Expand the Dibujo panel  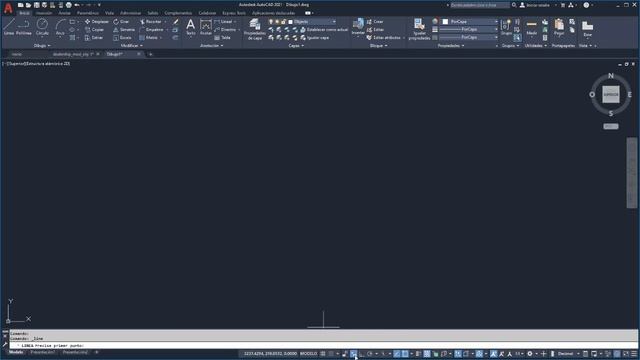[x=42, y=46]
